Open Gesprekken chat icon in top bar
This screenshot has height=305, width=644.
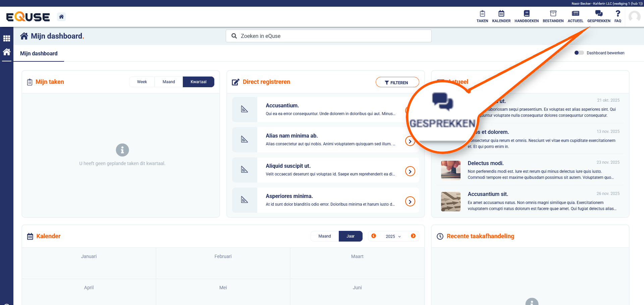tap(599, 16)
